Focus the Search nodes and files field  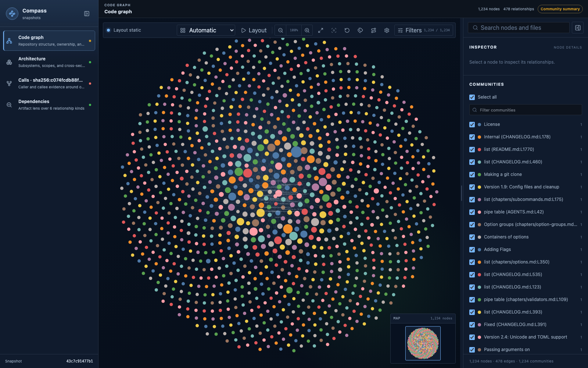[x=519, y=28]
